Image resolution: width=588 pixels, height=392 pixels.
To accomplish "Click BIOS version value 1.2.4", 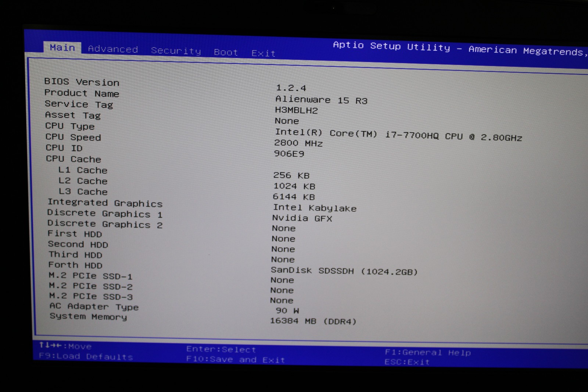I will 291,88.
